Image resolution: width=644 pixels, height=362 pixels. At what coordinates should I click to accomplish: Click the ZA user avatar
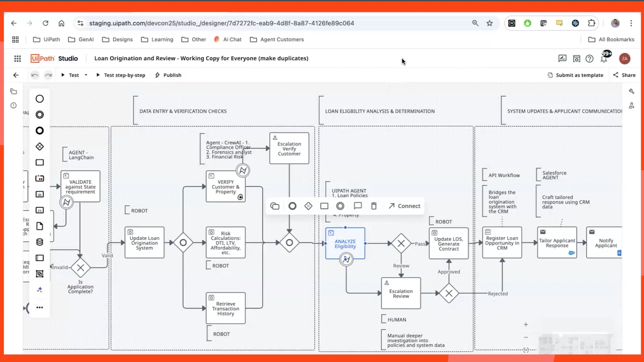click(x=625, y=59)
